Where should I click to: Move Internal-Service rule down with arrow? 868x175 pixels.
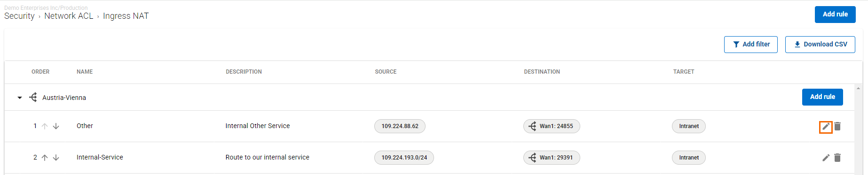tap(56, 158)
